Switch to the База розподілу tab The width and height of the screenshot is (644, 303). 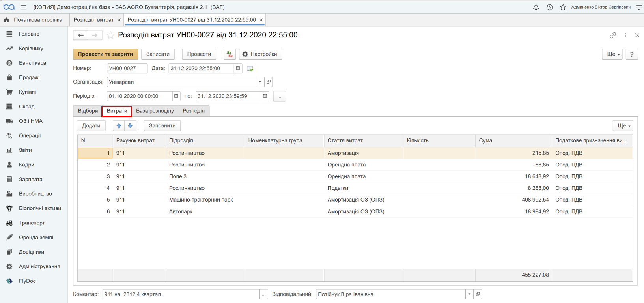[x=155, y=111]
